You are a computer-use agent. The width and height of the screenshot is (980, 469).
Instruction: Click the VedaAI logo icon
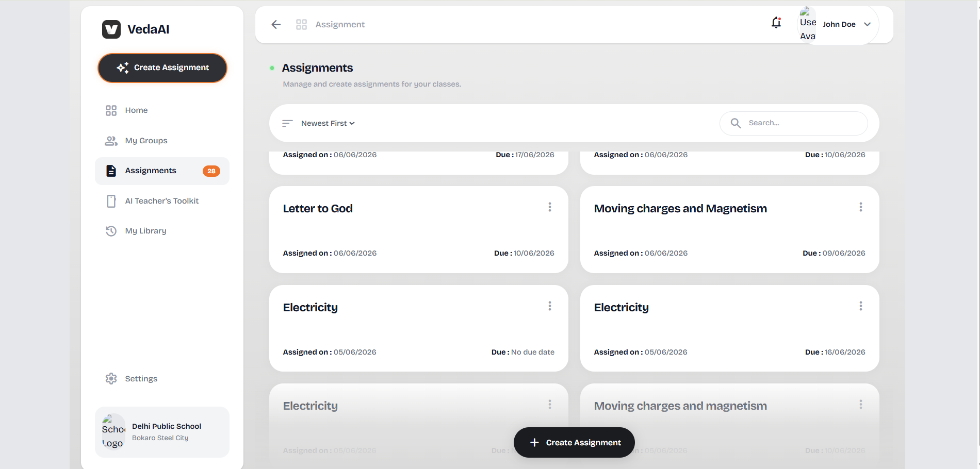(111, 29)
